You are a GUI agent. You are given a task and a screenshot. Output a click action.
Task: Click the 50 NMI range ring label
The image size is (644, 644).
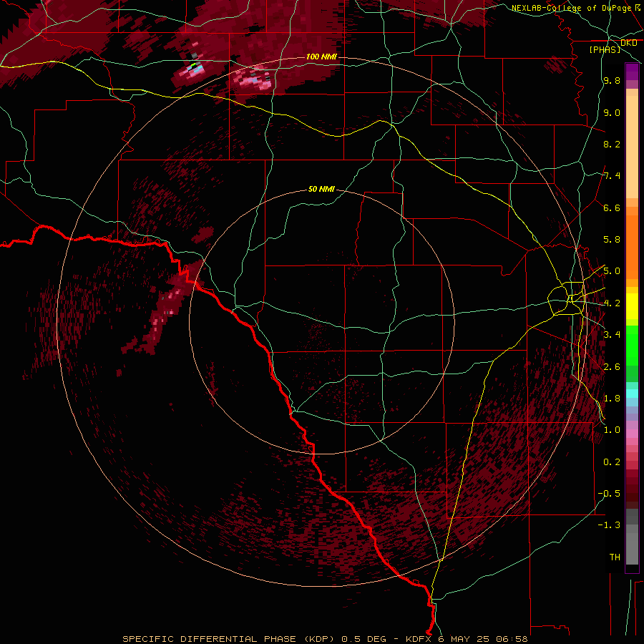321,189
